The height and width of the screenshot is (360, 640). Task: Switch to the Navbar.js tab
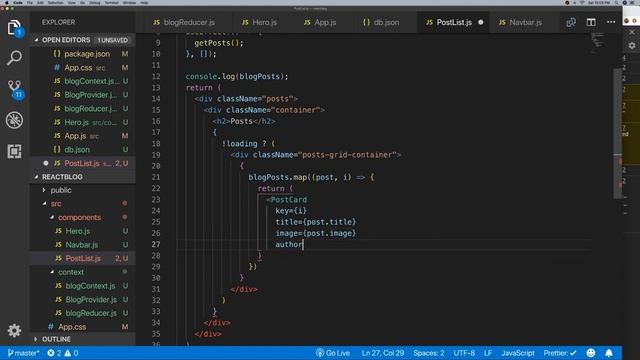(521, 22)
